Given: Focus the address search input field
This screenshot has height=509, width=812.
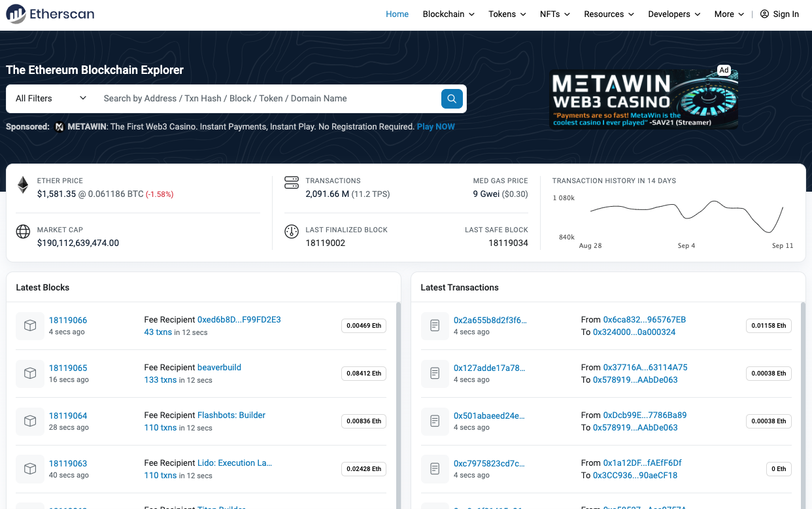Looking at the screenshot, I should [268, 99].
